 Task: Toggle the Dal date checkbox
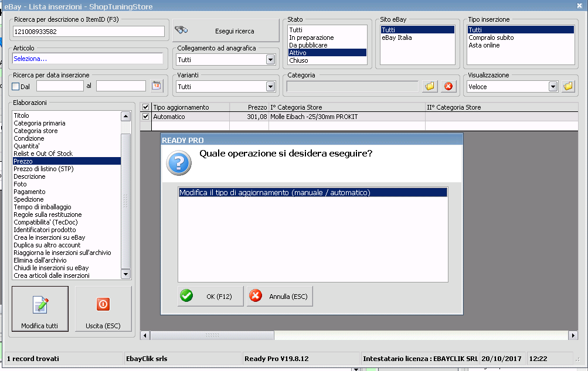click(x=16, y=87)
